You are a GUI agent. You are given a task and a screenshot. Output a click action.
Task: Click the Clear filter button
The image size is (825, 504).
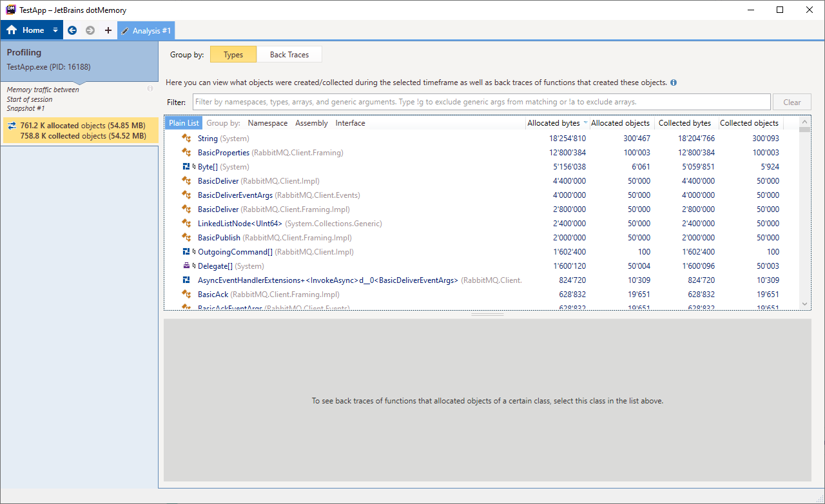coord(792,102)
